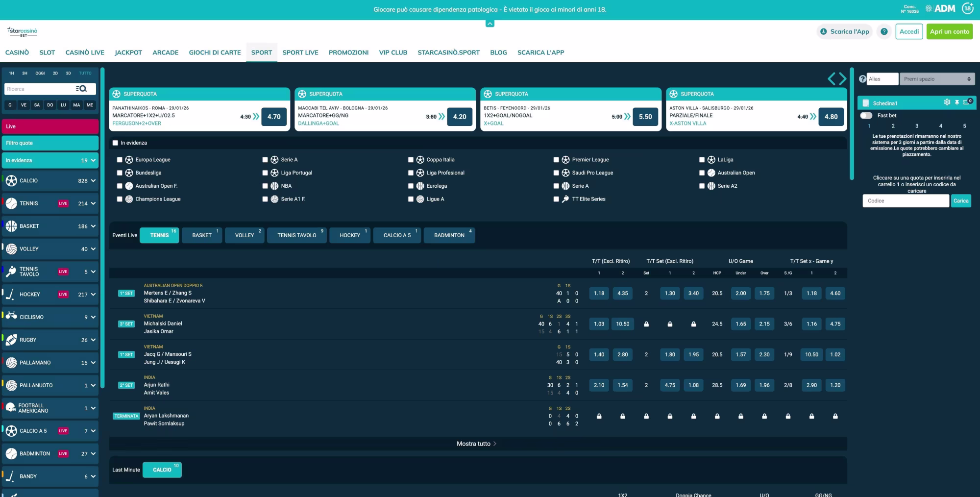Expand the CALCIO category chevron
The height and width of the screenshot is (497, 980).
(93, 180)
